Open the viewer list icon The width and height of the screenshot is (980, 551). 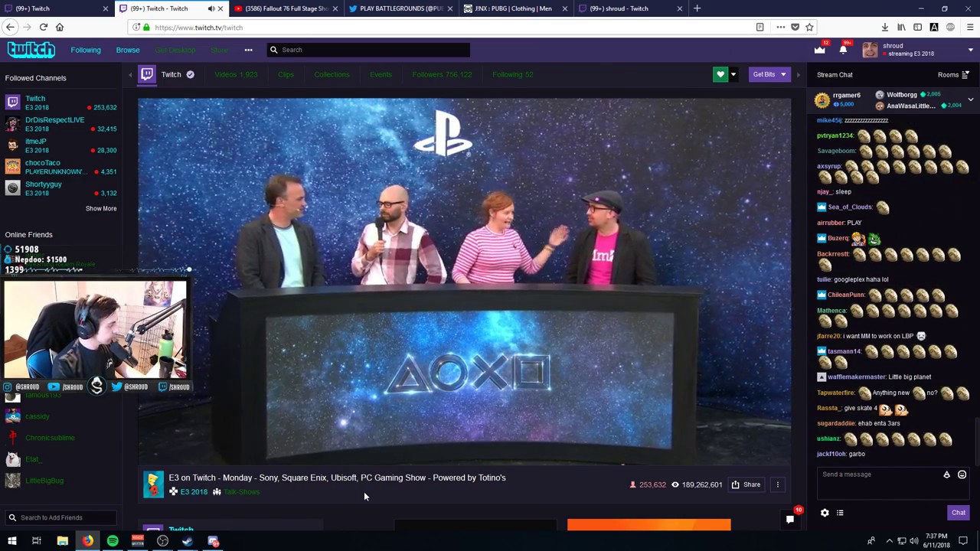[x=840, y=513]
